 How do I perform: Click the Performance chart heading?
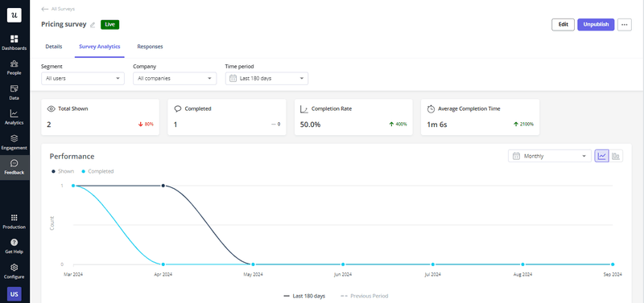point(72,156)
